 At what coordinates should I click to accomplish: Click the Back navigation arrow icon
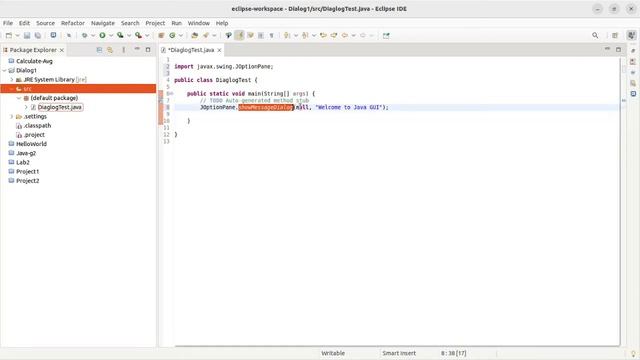(x=345, y=36)
